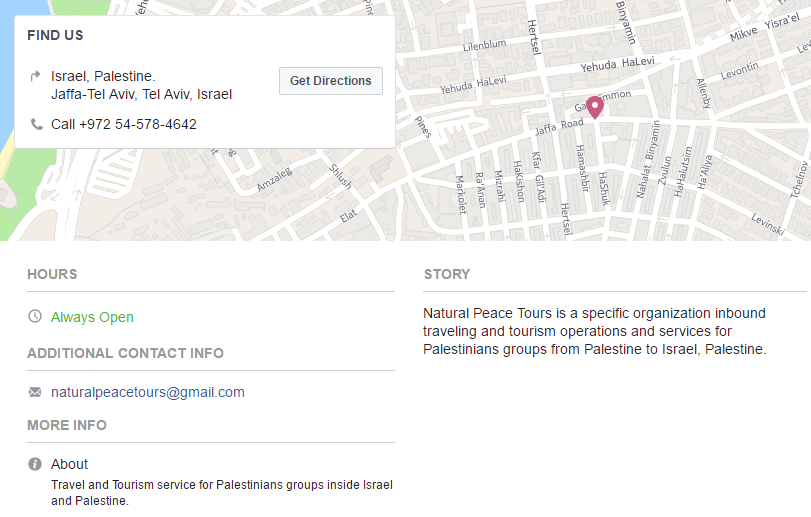Click the Natural Peace Tours story paragraph
Image resolution: width=811 pixels, height=517 pixels.
click(x=594, y=331)
